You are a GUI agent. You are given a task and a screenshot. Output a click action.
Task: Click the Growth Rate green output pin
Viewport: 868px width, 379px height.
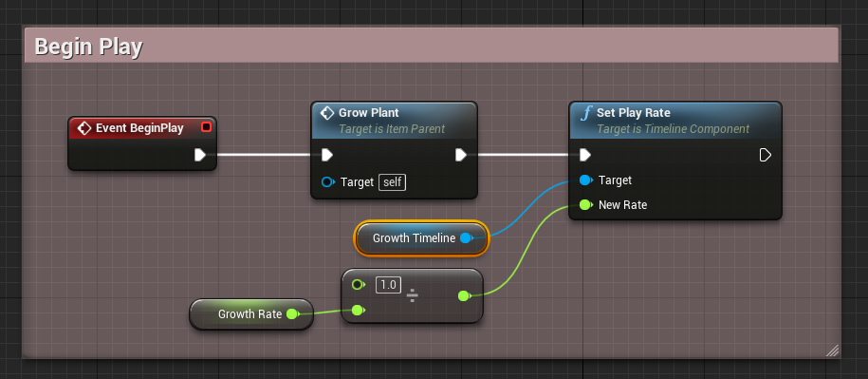pos(293,314)
